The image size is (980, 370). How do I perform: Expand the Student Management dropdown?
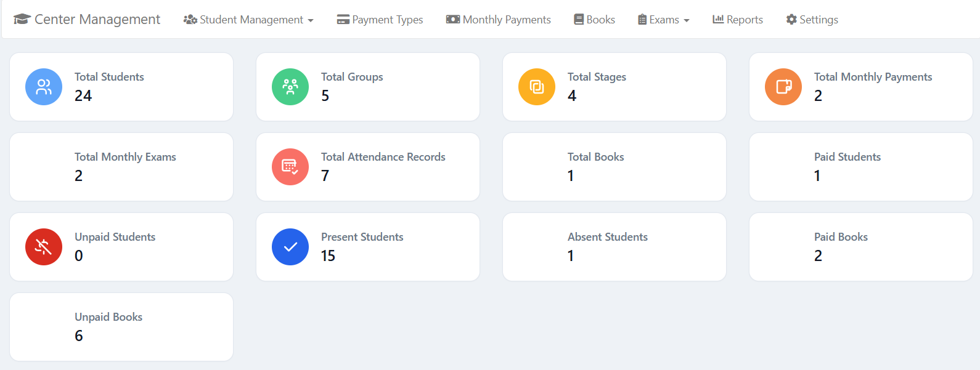(248, 20)
